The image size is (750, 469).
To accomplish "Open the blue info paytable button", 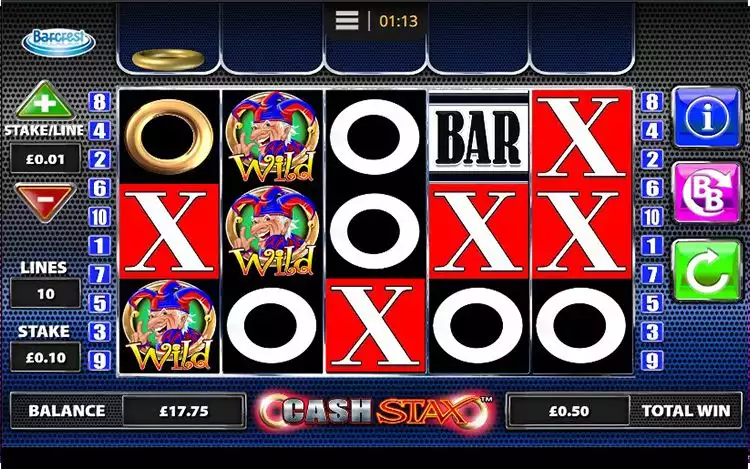I will point(707,117).
